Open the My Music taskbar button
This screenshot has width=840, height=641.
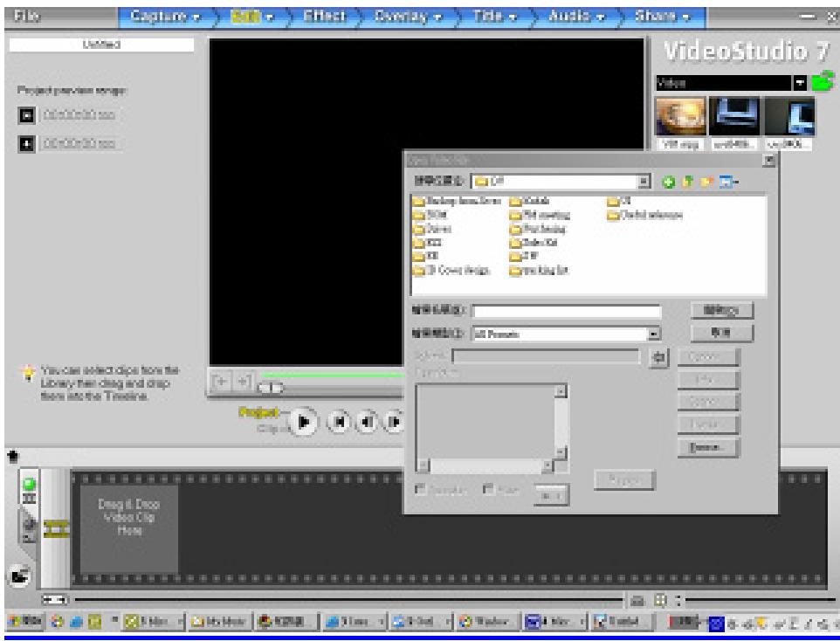point(220,622)
